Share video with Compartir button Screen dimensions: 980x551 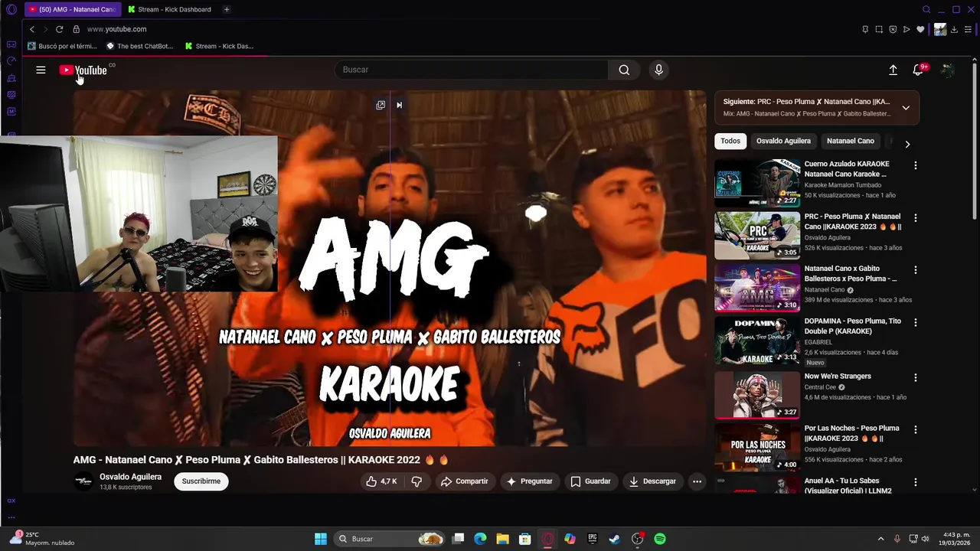tap(464, 481)
